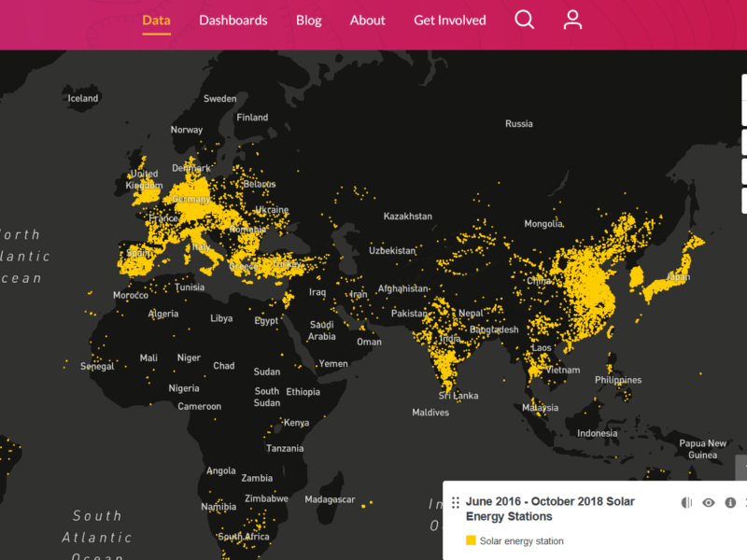Click the Tanzania map label

[x=285, y=449]
